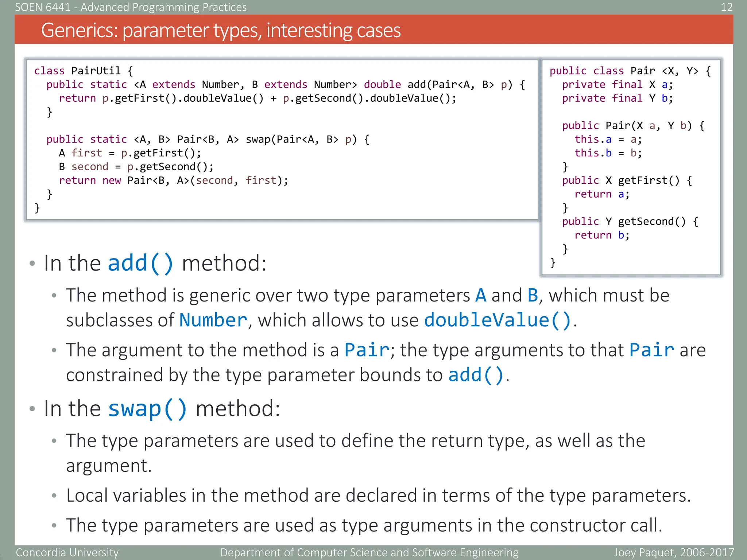Click the line 'return b;'
Viewport: 747px width, 560px height.
(x=602, y=235)
